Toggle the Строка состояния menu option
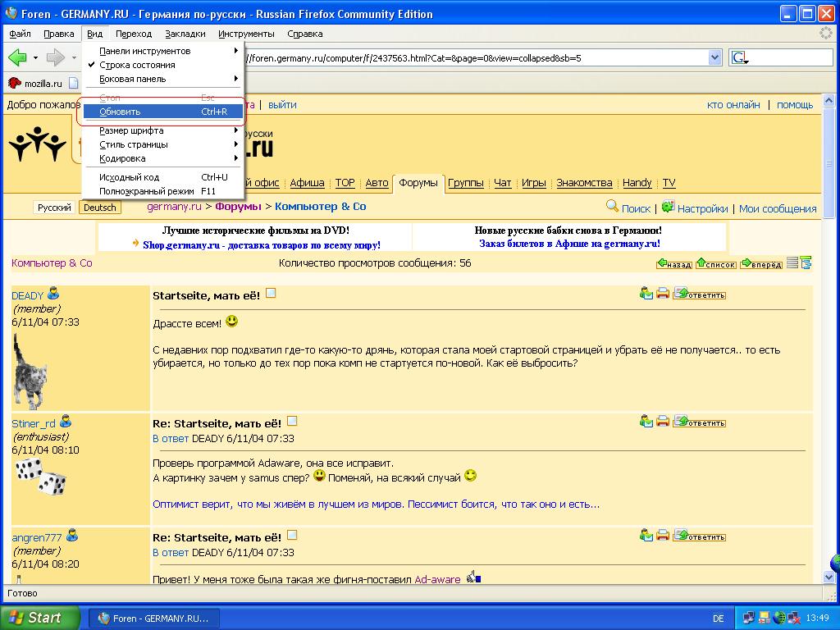Viewport: 840px width, 630px height. click(x=163, y=65)
